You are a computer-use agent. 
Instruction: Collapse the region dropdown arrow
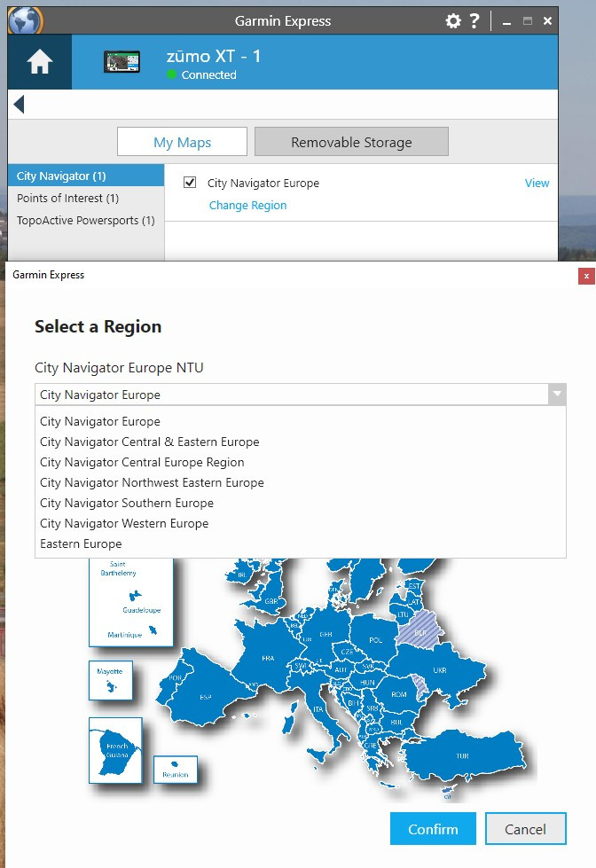(x=557, y=395)
